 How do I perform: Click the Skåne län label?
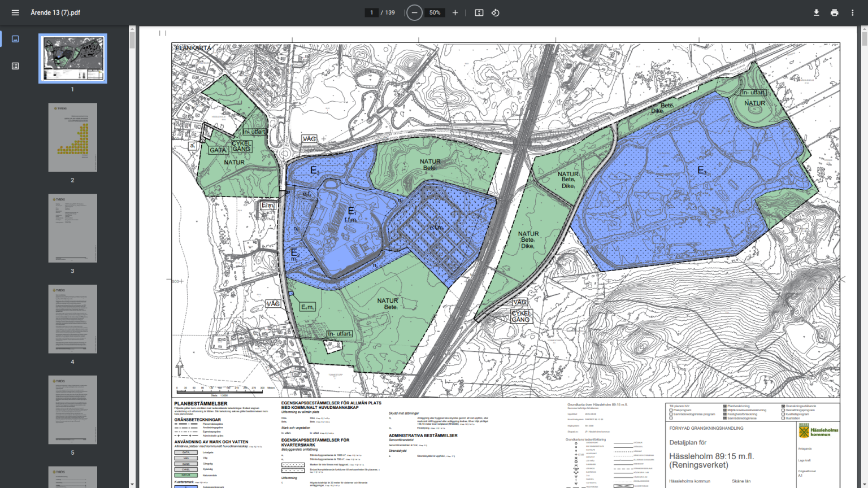coord(741,481)
